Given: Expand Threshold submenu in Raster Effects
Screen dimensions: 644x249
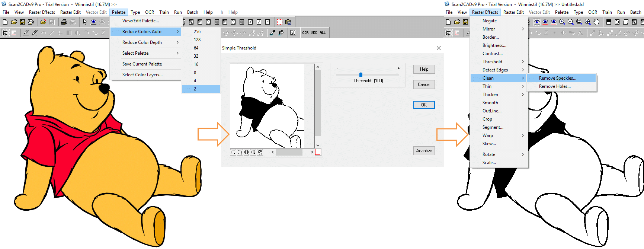Looking at the screenshot, I should click(499, 62).
